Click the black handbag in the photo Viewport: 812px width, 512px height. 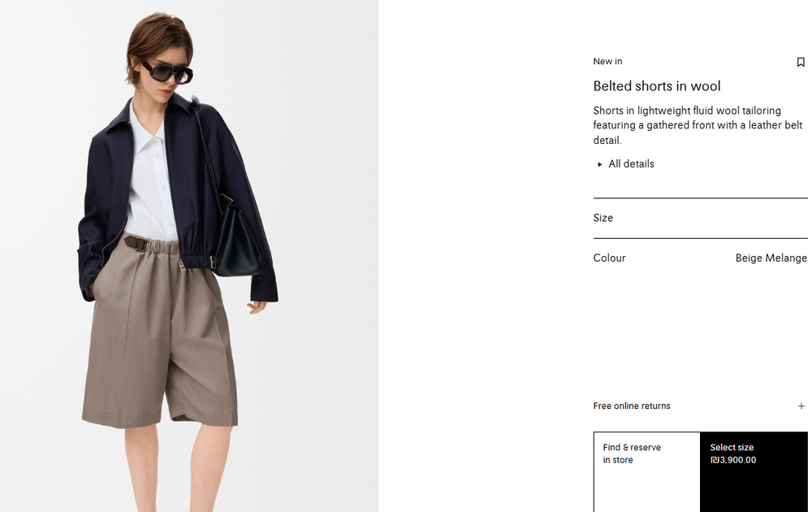236,238
